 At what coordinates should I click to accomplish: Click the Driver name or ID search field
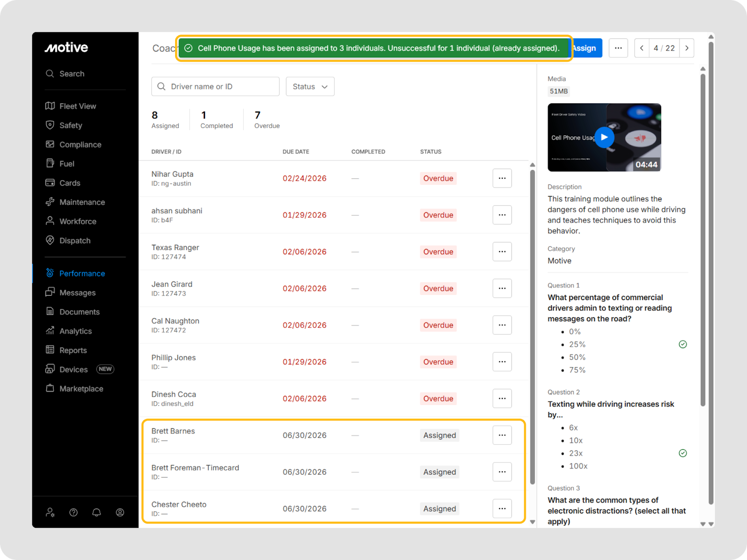pyautogui.click(x=215, y=87)
